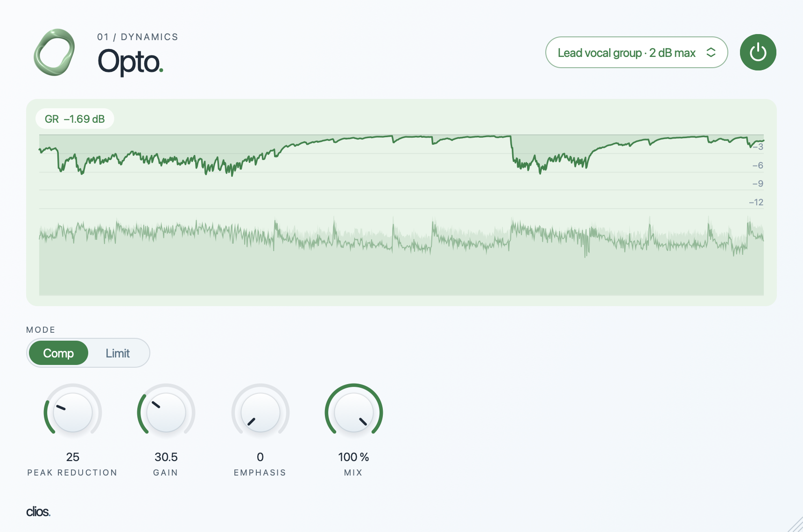Viewport: 803px width, 532px height.
Task: Click the clios brand logo
Action: [x=38, y=512]
